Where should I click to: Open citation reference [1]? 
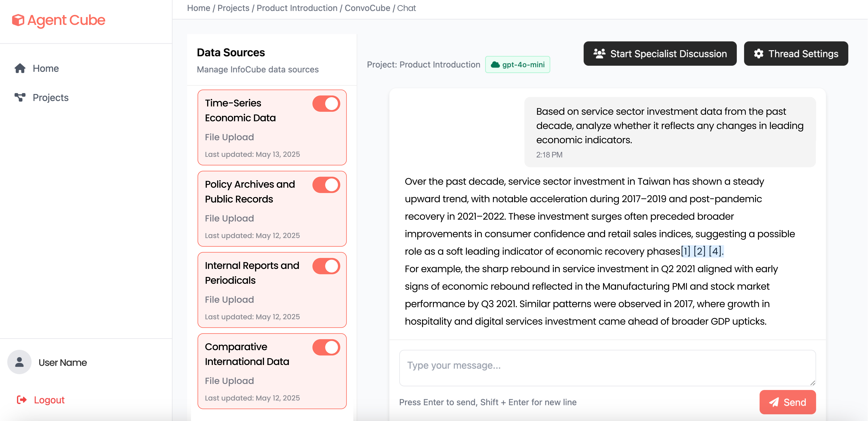[x=686, y=251]
